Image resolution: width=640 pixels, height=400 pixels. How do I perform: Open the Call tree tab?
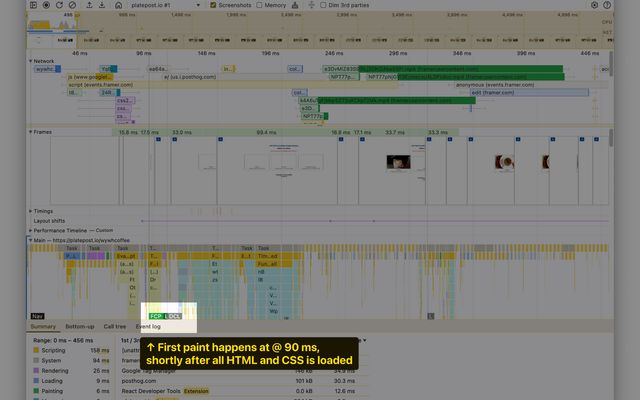[x=115, y=326]
